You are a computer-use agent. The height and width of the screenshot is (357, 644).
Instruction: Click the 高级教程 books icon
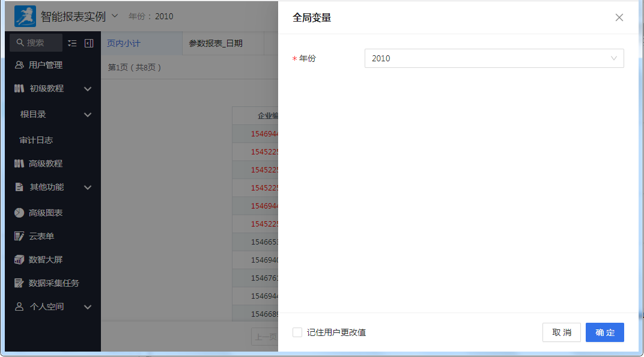pyautogui.click(x=19, y=163)
